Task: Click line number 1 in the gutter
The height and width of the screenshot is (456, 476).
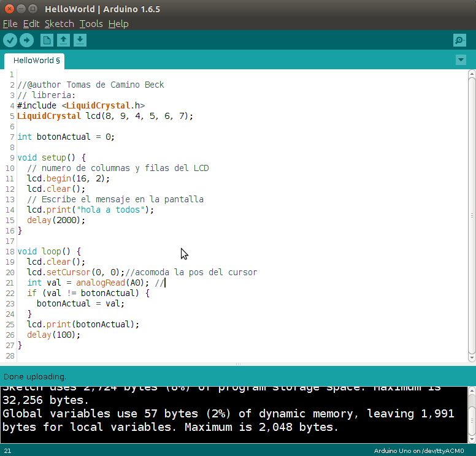Action: (12, 75)
